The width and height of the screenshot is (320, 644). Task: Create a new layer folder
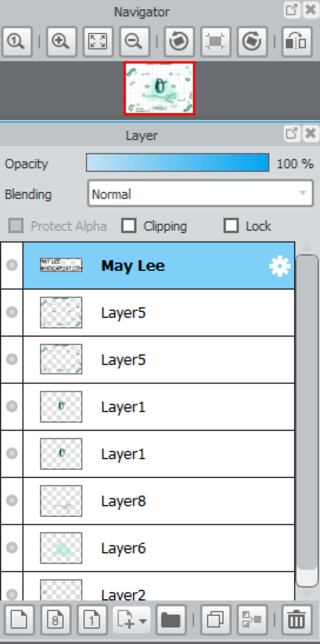(x=171, y=620)
